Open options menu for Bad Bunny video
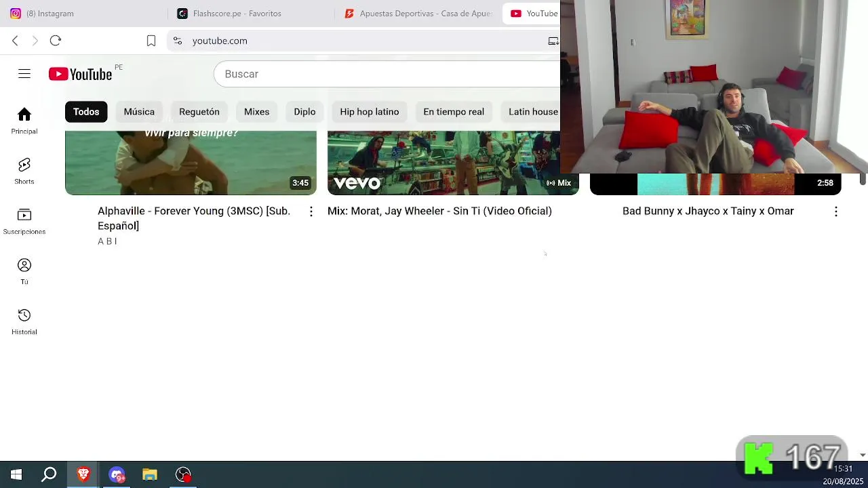The width and height of the screenshot is (868, 488). pyautogui.click(x=836, y=211)
